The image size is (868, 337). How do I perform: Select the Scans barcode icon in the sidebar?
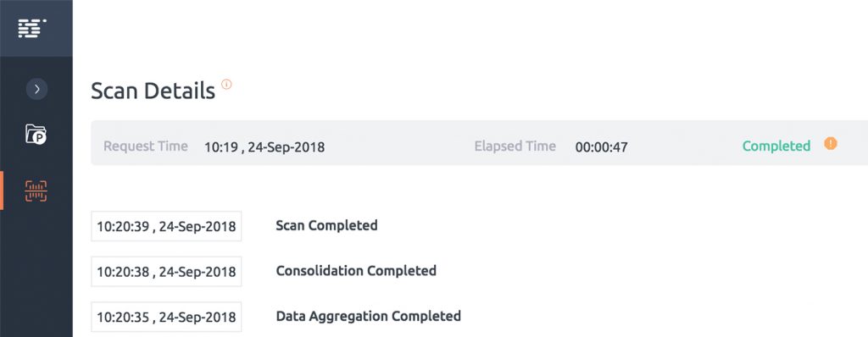click(x=36, y=191)
